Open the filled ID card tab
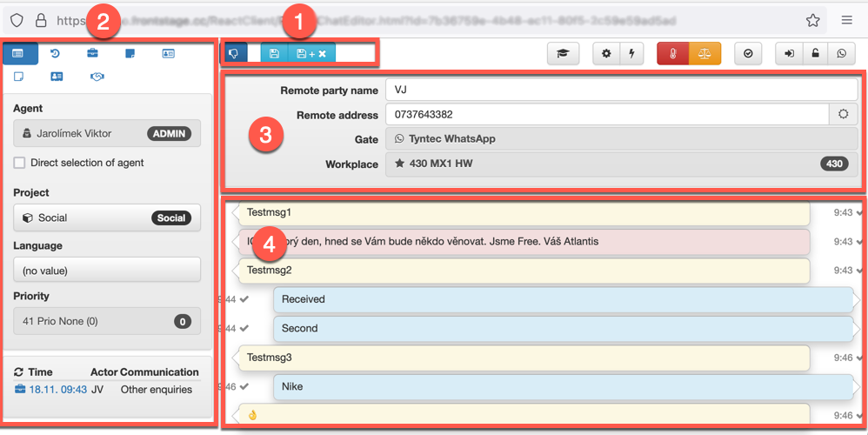 tap(57, 77)
